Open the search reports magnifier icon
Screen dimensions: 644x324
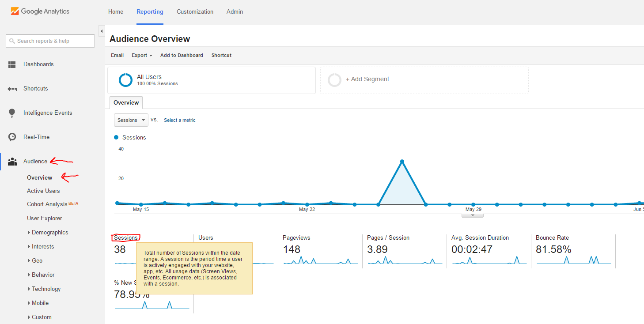tap(11, 41)
